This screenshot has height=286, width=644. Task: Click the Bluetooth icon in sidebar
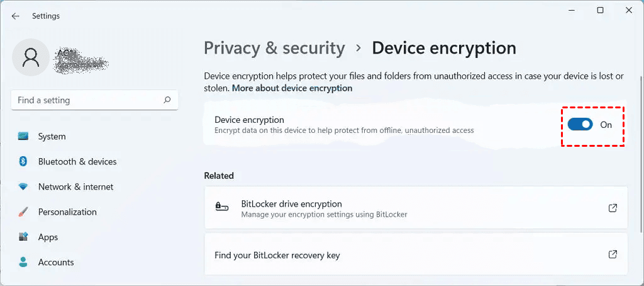(x=23, y=161)
